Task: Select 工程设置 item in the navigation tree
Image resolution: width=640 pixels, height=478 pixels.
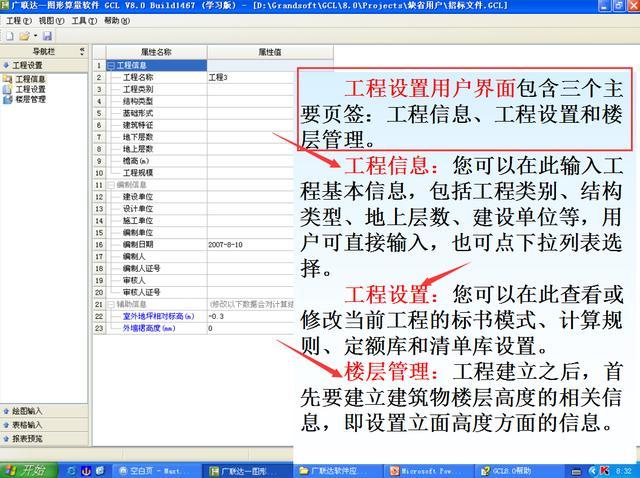Action: pyautogui.click(x=30, y=89)
